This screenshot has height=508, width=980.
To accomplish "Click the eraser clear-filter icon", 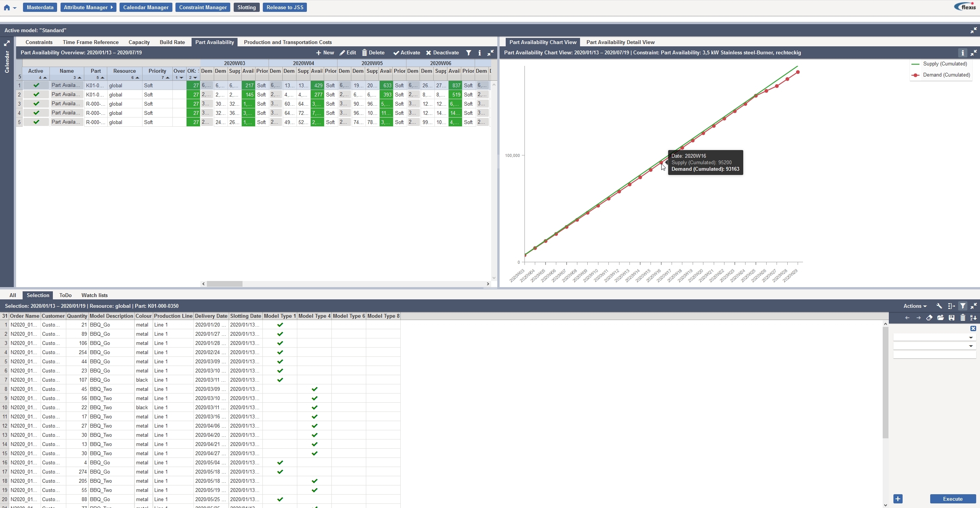I will click(x=929, y=318).
